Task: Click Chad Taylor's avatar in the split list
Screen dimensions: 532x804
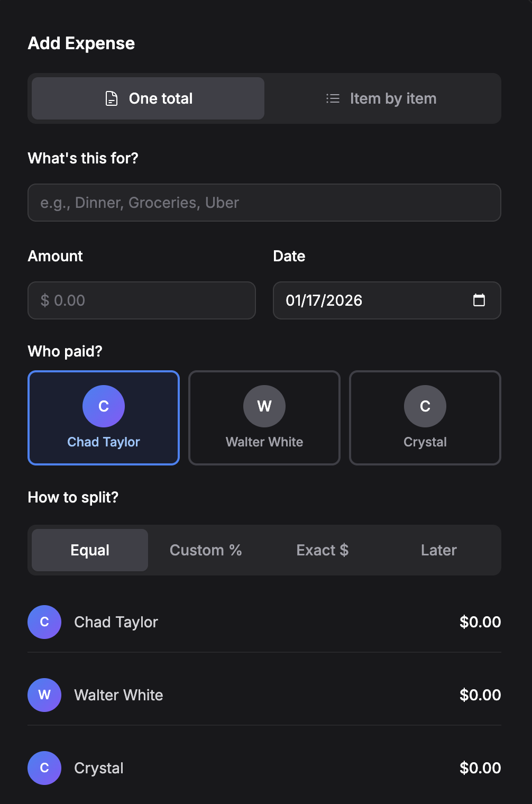Action: point(44,622)
